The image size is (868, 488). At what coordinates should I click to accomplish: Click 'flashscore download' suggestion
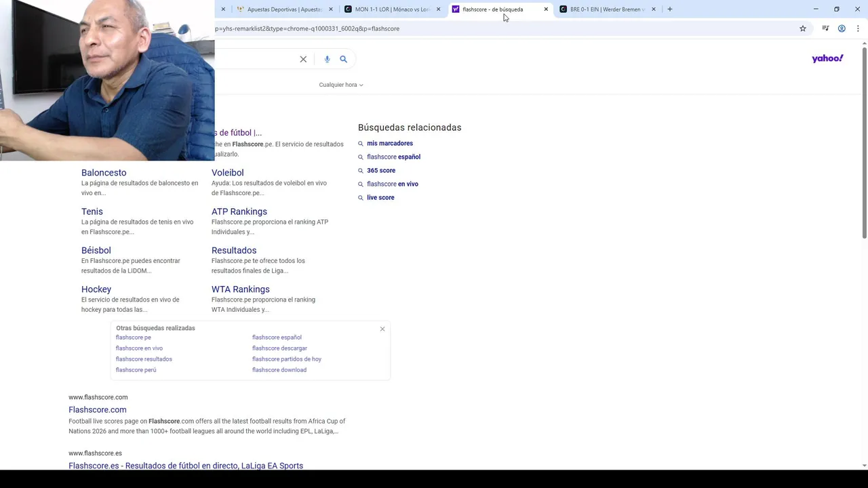[x=279, y=370]
